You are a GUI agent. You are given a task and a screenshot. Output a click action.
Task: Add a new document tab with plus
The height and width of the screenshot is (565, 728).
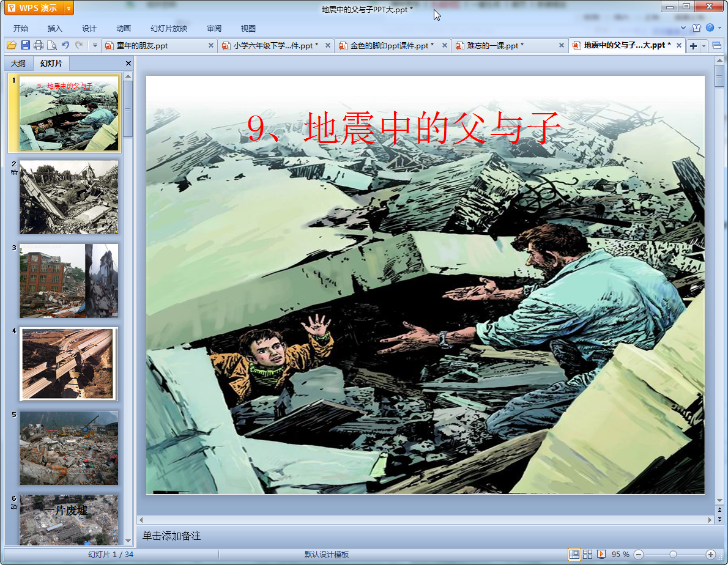693,46
